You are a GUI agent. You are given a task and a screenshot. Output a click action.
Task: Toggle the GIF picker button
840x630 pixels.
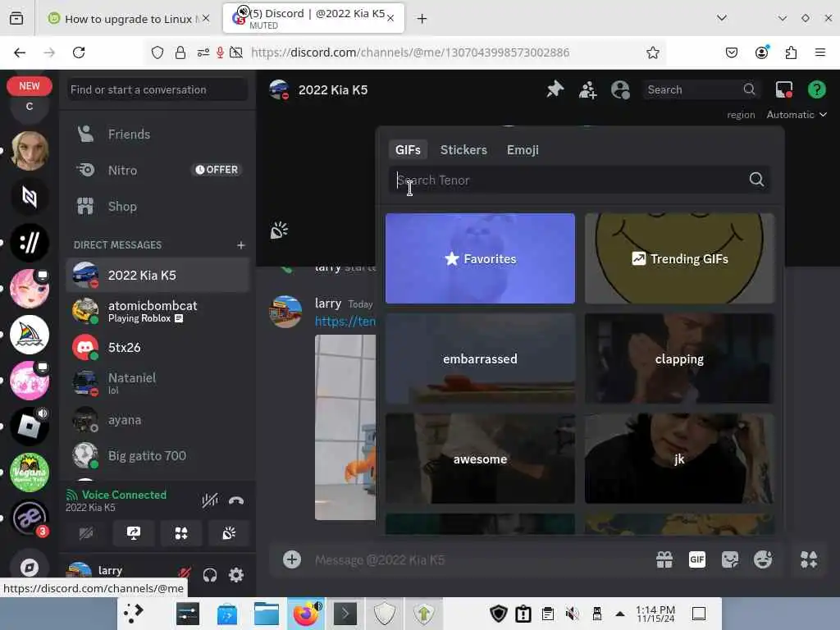pos(697,559)
